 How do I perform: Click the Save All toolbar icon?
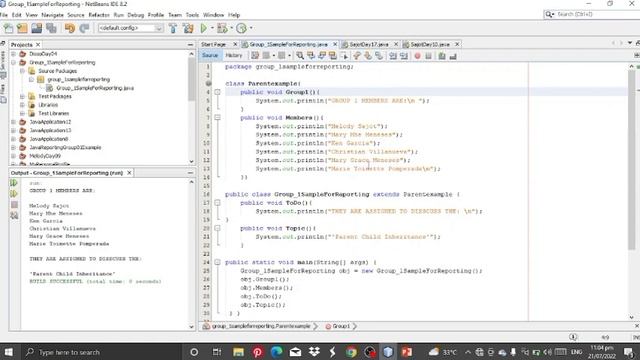click(x=51, y=28)
